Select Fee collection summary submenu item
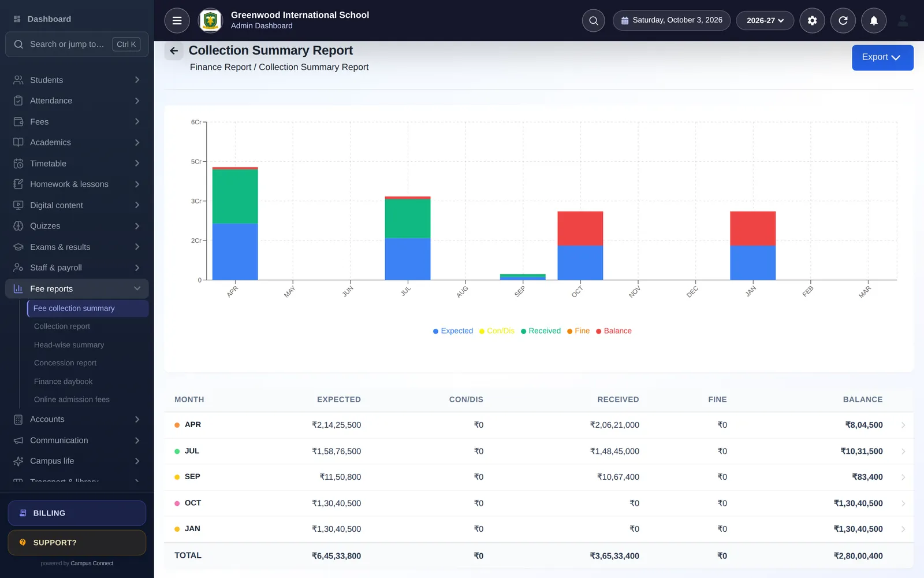The height and width of the screenshot is (578, 924). pyautogui.click(x=88, y=309)
